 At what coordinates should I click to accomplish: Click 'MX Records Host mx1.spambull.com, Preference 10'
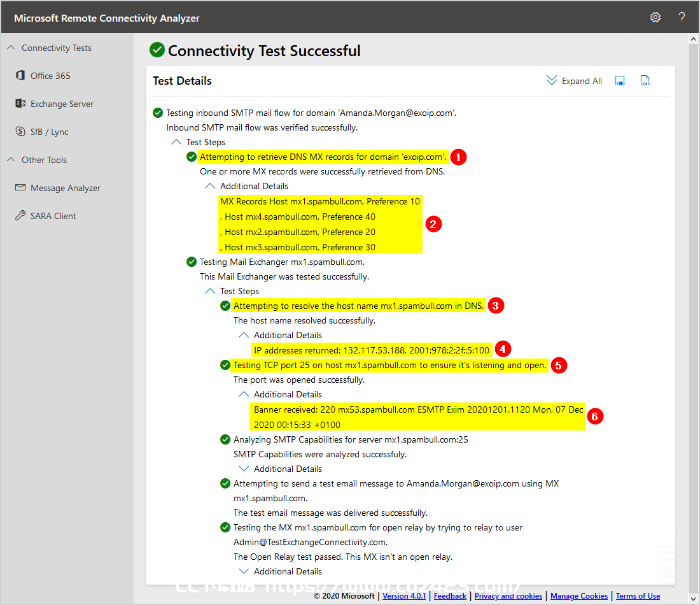(x=320, y=201)
